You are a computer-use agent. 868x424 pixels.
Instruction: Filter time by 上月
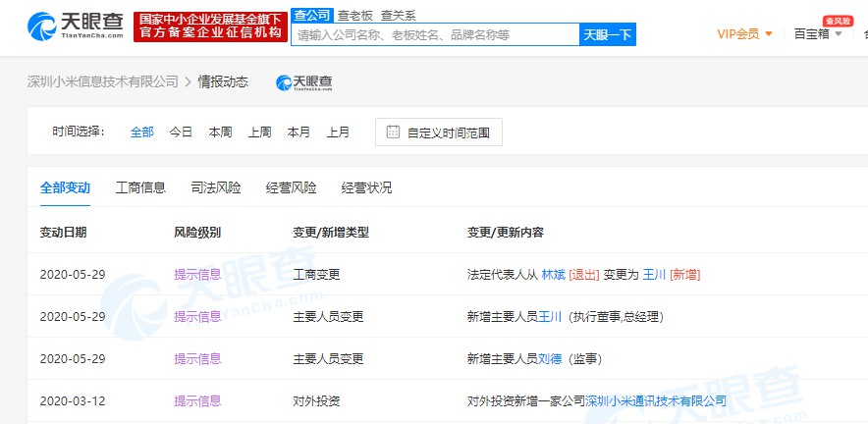(x=338, y=132)
